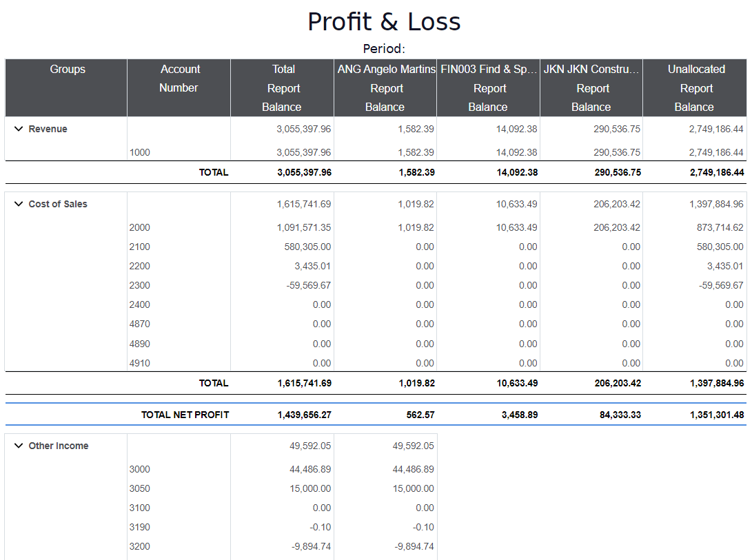Select account number 1000 under Revenue
The width and height of the screenshot is (752, 560).
click(x=139, y=152)
